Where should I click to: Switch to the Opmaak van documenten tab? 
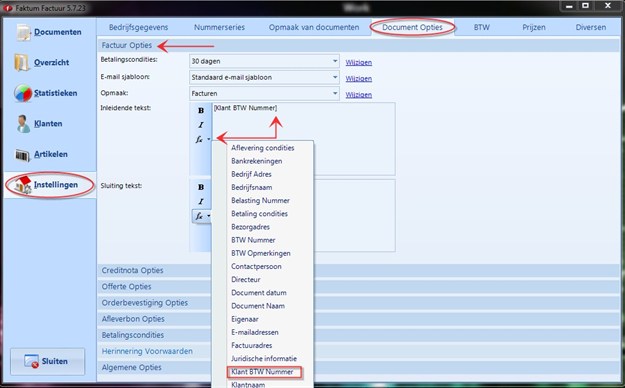pos(314,28)
